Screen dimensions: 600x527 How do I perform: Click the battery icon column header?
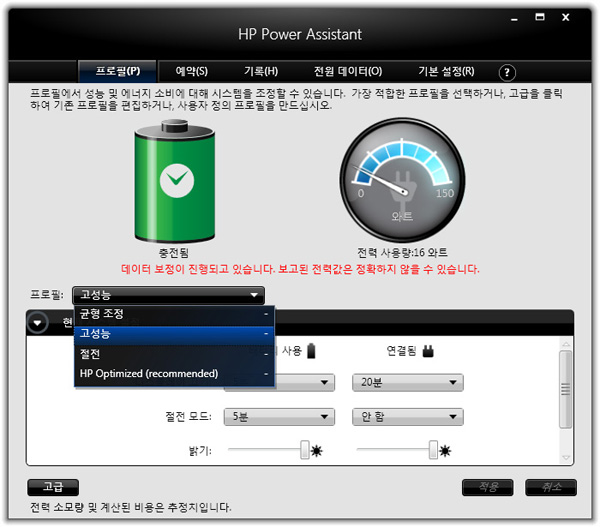pos(311,351)
